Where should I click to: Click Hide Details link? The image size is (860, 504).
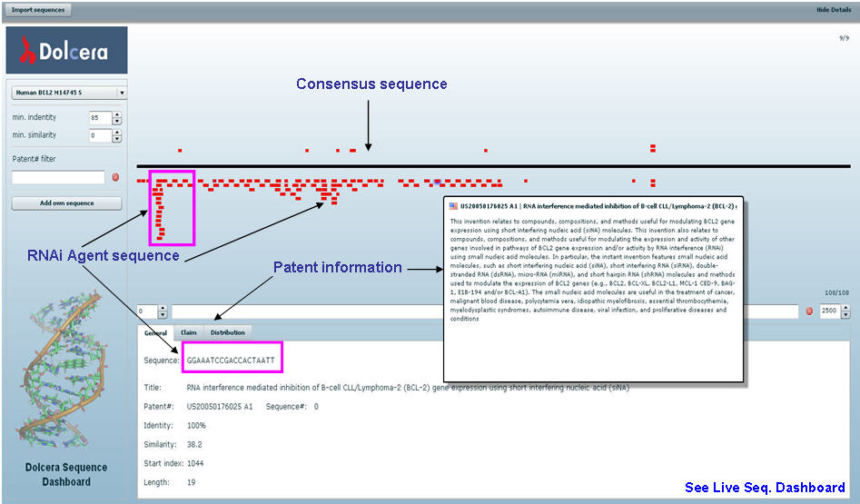coord(833,9)
